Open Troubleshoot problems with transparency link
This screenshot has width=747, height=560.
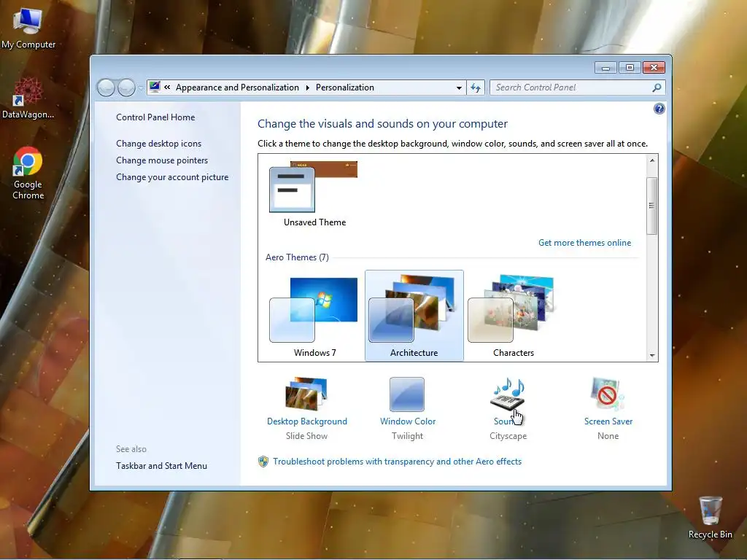(398, 462)
